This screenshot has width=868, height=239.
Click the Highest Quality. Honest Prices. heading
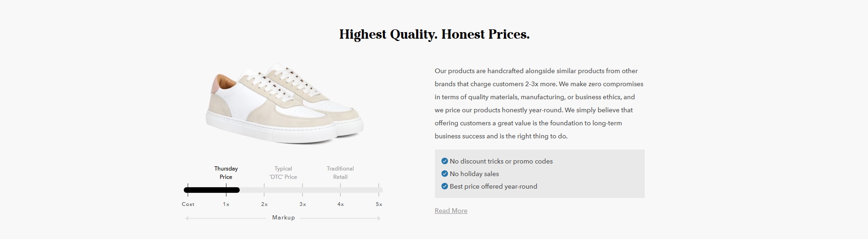434,34
